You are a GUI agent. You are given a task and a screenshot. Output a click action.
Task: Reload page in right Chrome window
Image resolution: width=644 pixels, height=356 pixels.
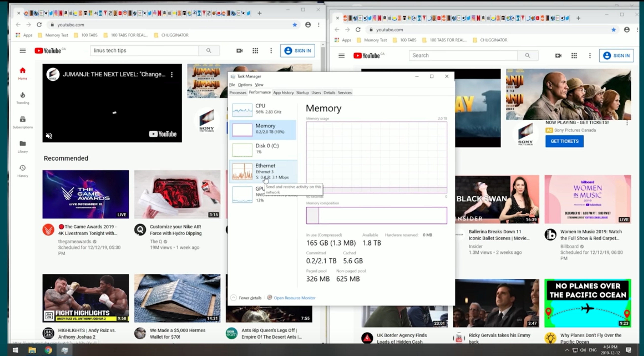[358, 30]
